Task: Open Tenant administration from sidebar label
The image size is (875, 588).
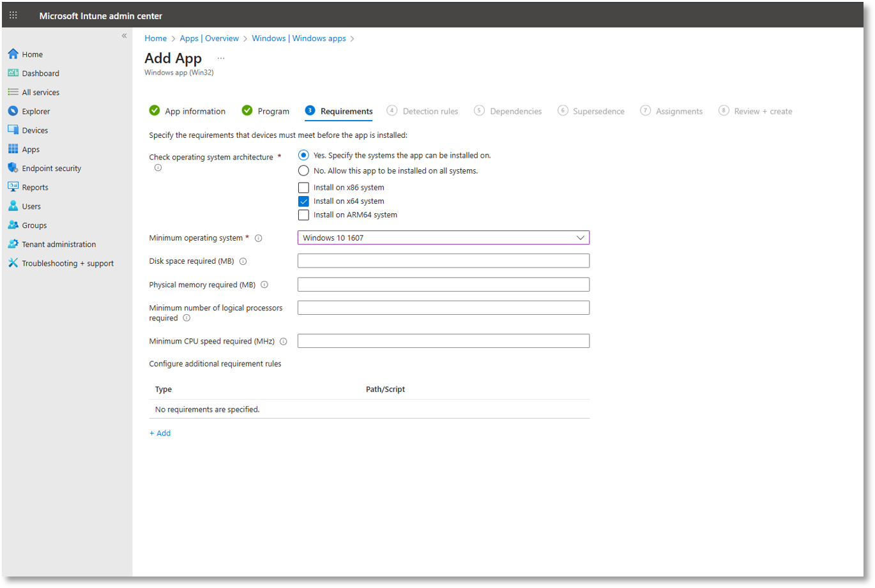Action: click(59, 245)
